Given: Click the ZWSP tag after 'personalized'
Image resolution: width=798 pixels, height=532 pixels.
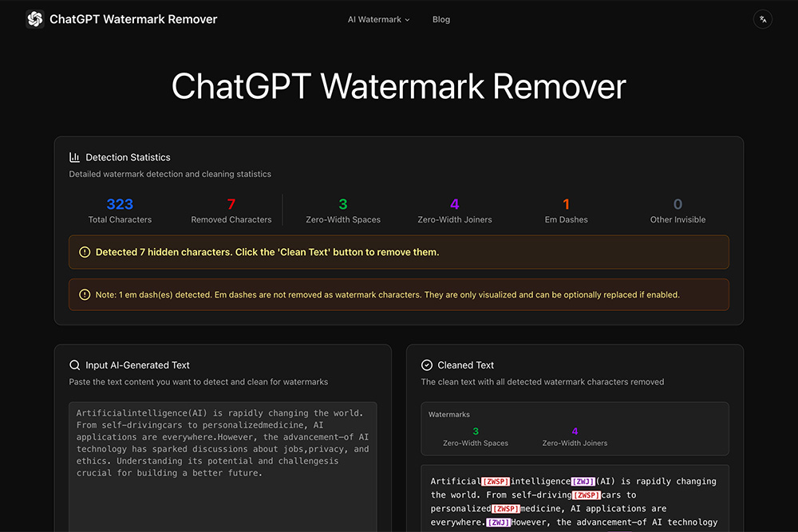Looking at the screenshot, I should [505, 509].
